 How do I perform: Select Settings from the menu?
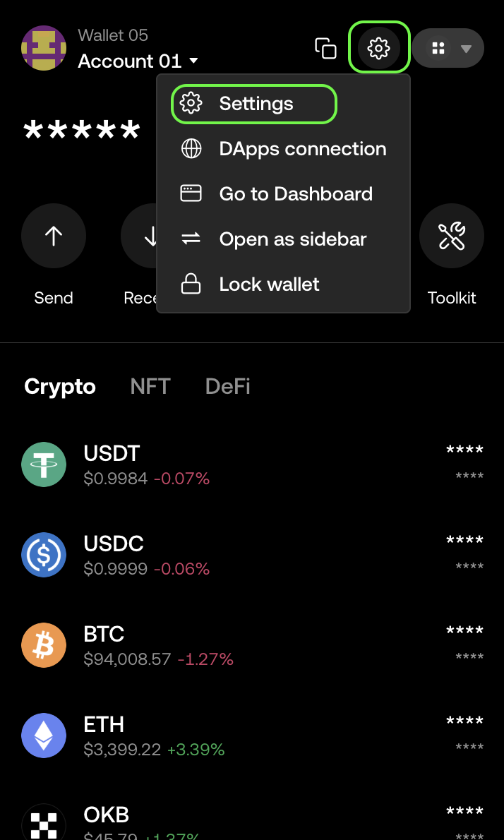pos(254,104)
